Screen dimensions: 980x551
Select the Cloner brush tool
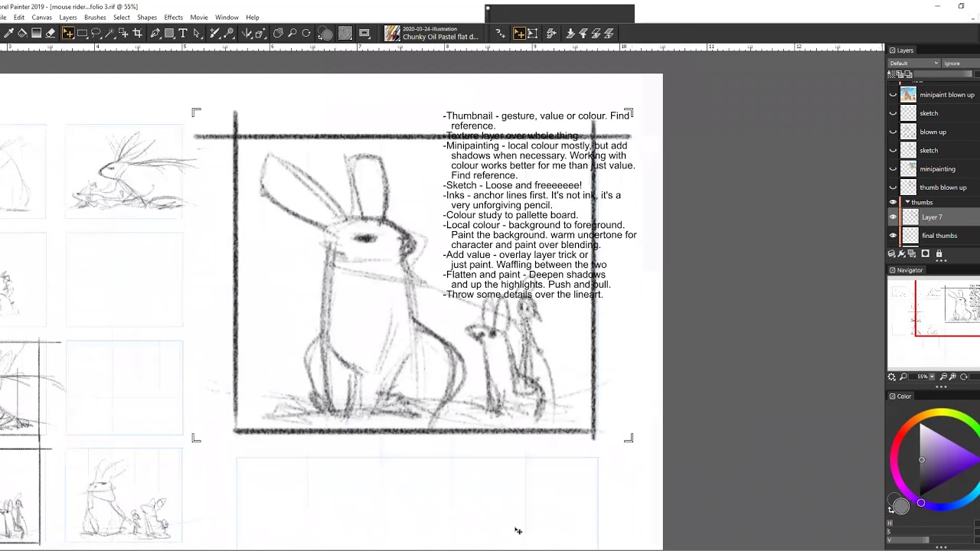[215, 33]
